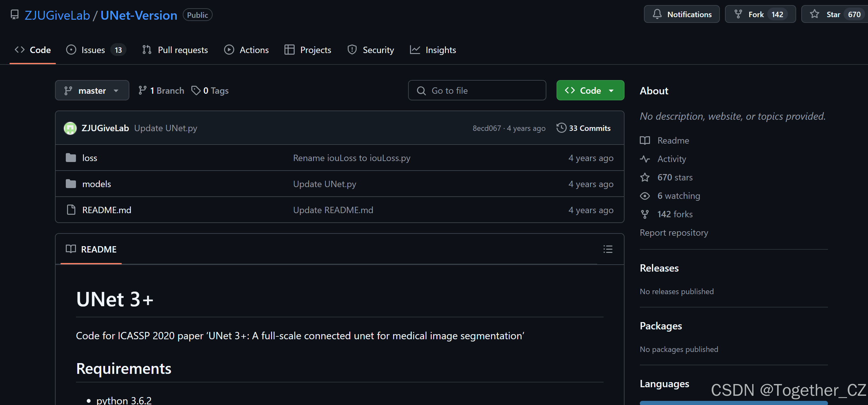
Task: Open the Fork button options
Action: click(760, 14)
